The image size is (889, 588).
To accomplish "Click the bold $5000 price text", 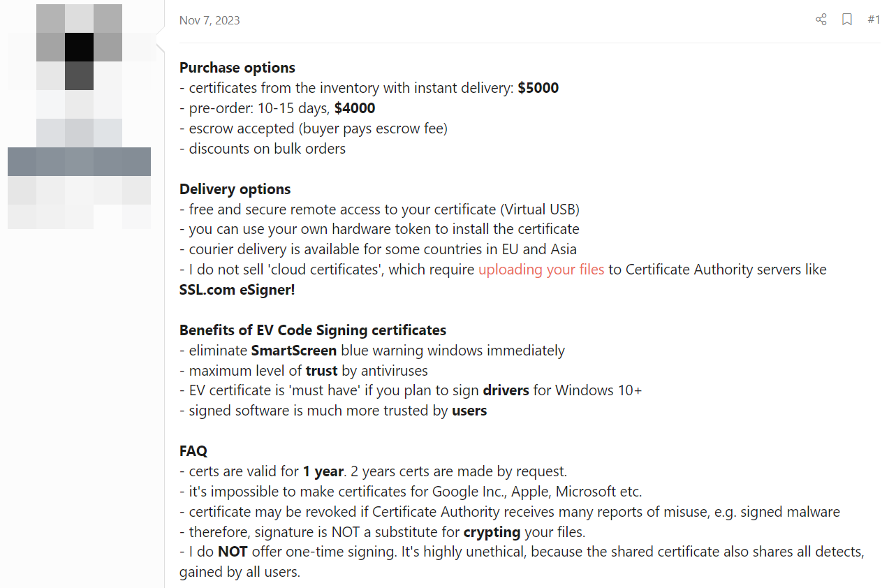I will tap(538, 88).
